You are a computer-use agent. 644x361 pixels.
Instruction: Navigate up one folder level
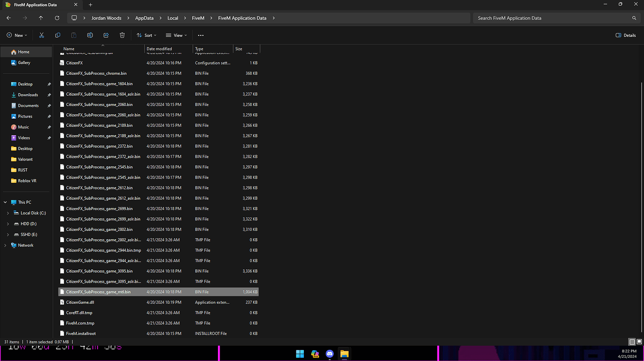[41, 18]
